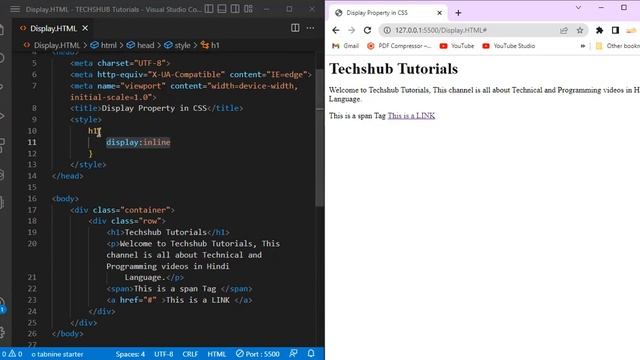The width and height of the screenshot is (640, 360).
Task: Open a new Chrome tab
Action: point(458,13)
